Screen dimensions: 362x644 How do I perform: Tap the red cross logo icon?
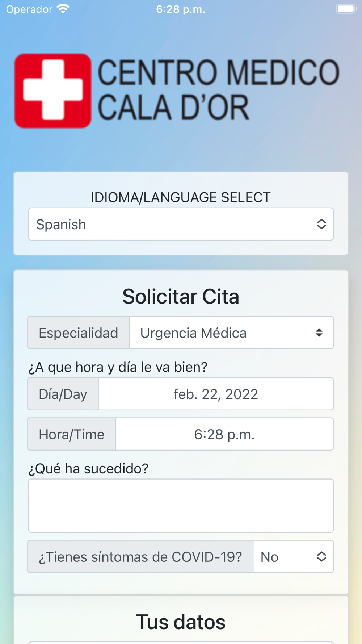pos(53,91)
